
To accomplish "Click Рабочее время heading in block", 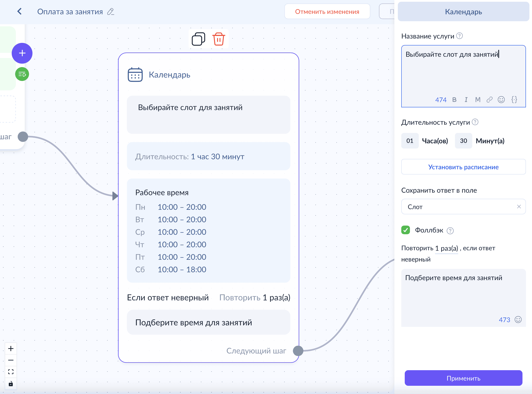I will tap(162, 192).
